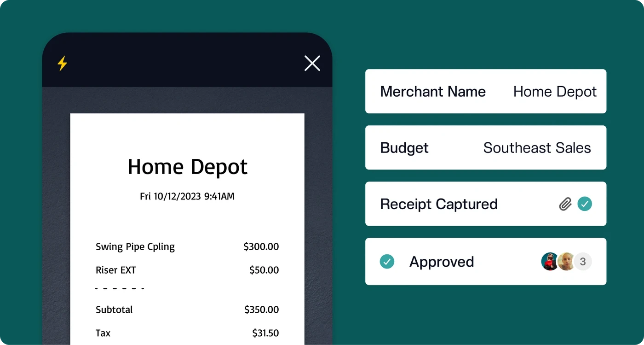This screenshot has width=644, height=345.
Task: Show the 3 additional approvers badge
Action: point(583,262)
